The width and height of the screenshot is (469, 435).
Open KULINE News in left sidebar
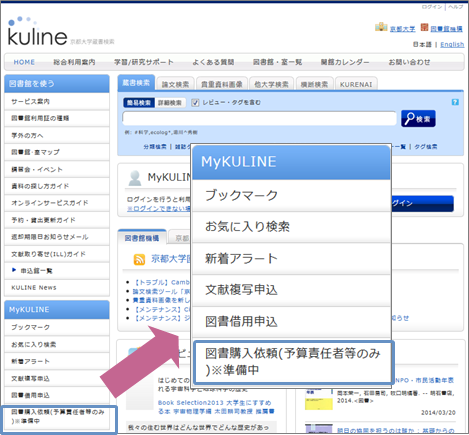click(57, 288)
